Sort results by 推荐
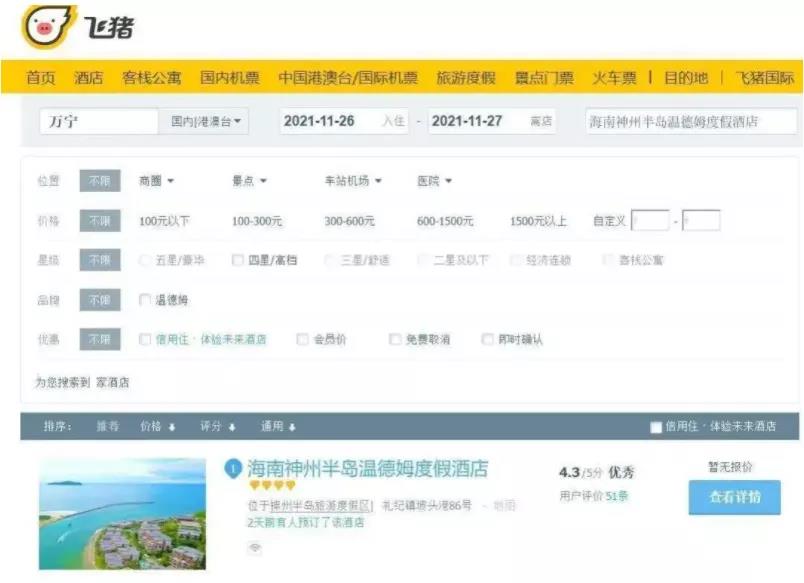This screenshot has width=804, height=583. coord(108,426)
